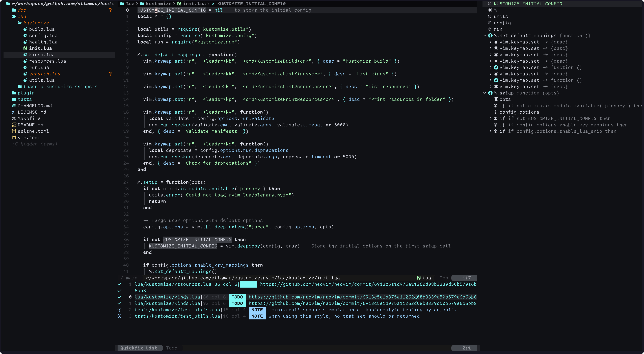Image resolution: width=644 pixels, height=354 pixels.
Task: Expand first vim.keymap.set outline entry
Action: pyautogui.click(x=491, y=42)
